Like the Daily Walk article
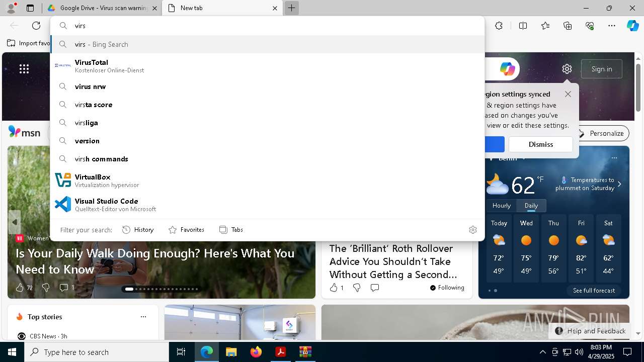This screenshot has height=362, width=644. click(x=20, y=288)
